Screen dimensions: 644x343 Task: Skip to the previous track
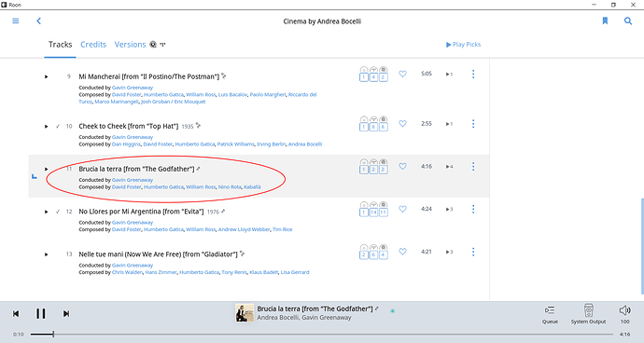click(x=16, y=314)
